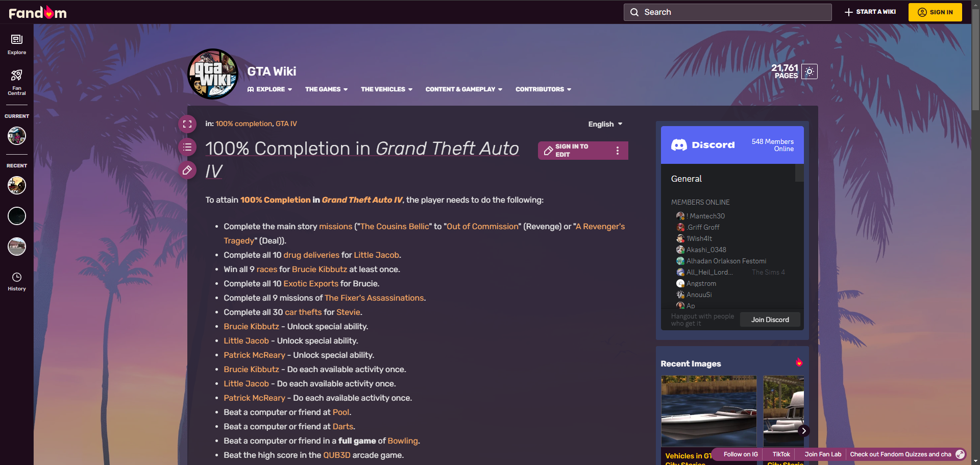Click the Join Discord button

[770, 320]
